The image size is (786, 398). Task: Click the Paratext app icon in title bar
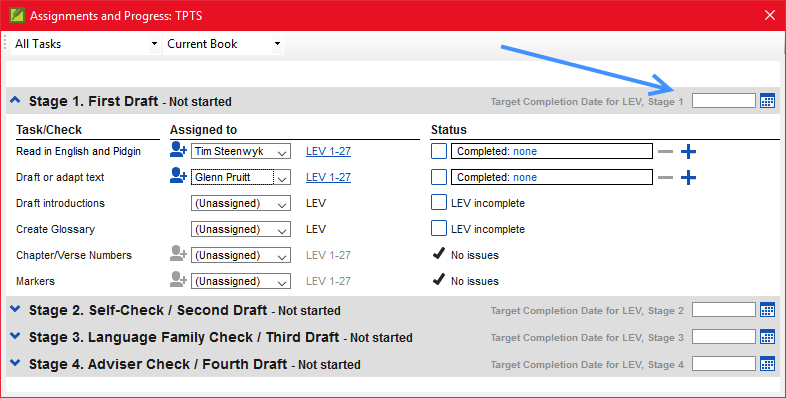coord(17,15)
